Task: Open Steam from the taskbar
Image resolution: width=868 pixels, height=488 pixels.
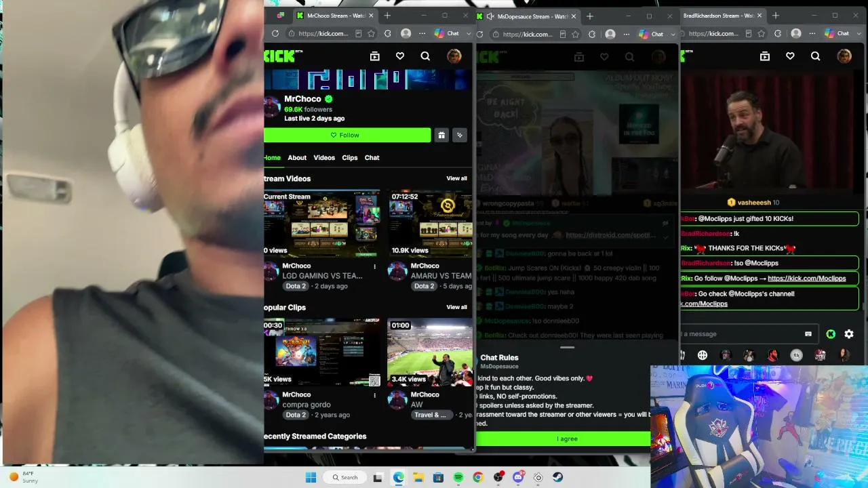Action: point(557,477)
